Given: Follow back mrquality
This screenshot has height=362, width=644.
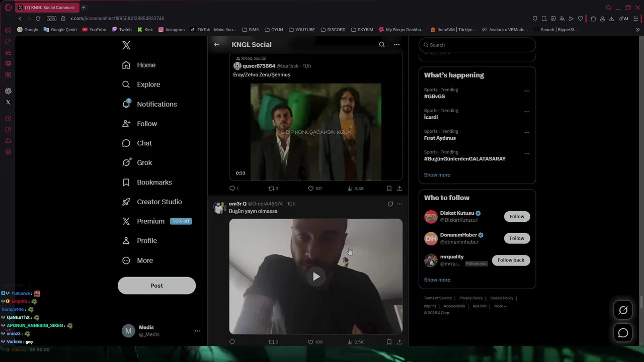Looking at the screenshot, I should point(511,260).
